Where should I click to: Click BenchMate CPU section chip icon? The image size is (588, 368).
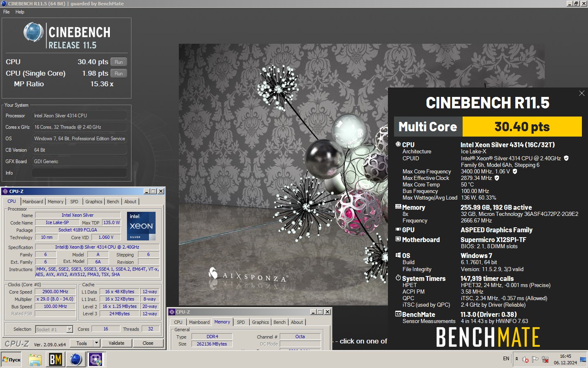point(398,144)
